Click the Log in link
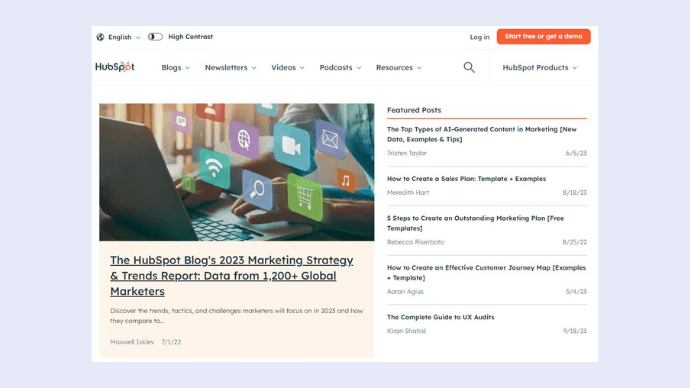Viewport: 690px width, 388px height. coord(479,37)
